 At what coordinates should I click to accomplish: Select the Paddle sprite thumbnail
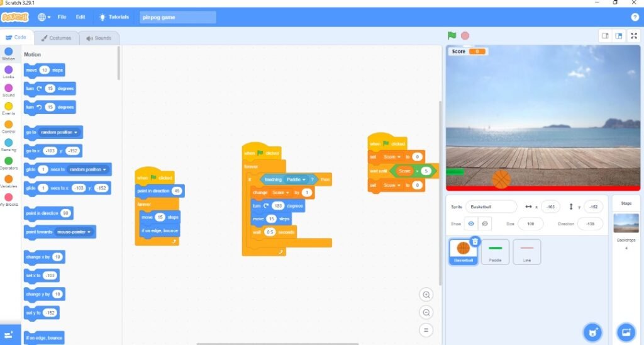(x=496, y=252)
